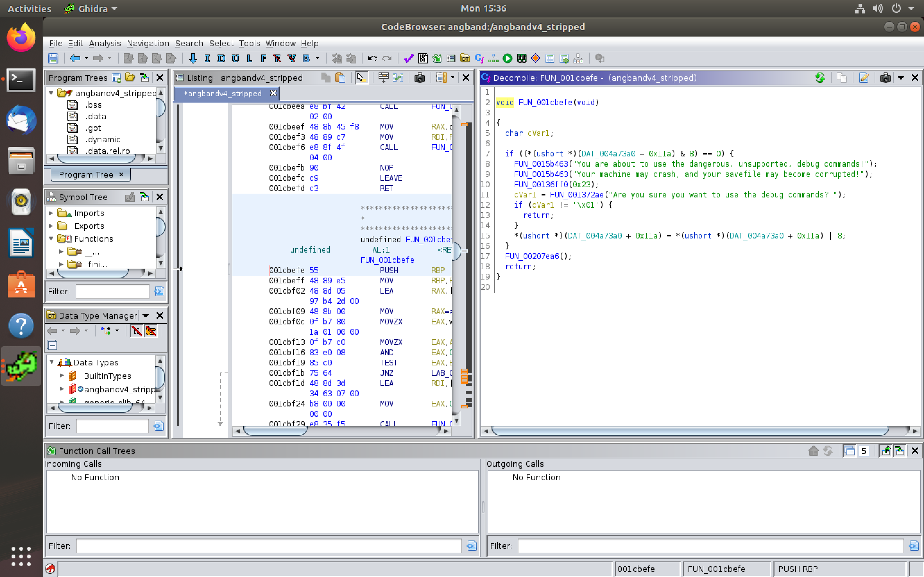This screenshot has height=577, width=924.
Task: Toggle Symbol Tree filter options button
Action: [159, 291]
